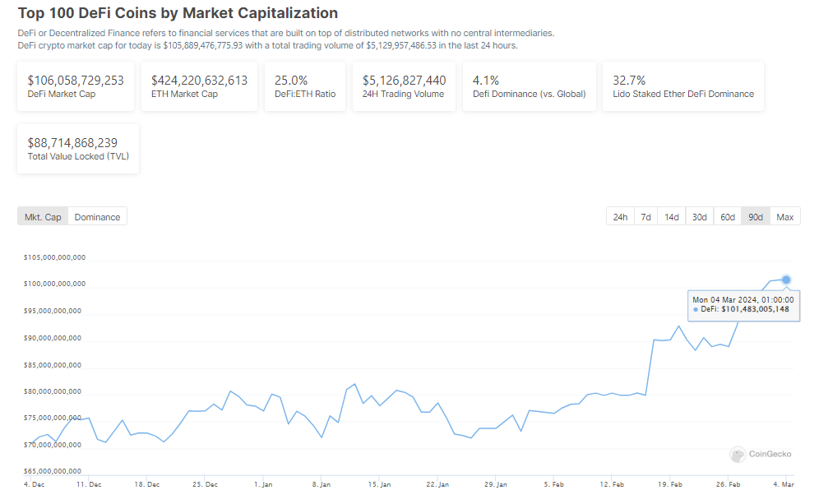The image size is (828, 504).
Task: Open the DeFi:ETH Ratio card
Action: tap(305, 86)
